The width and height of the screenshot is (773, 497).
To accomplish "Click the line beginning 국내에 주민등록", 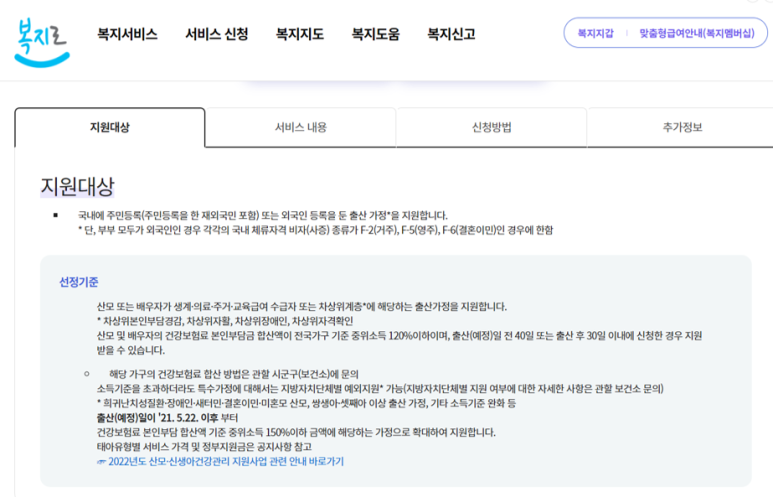I will pos(263,215).
